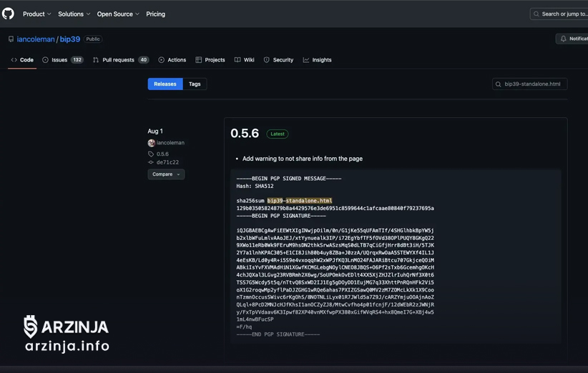Screen dimensions: 588x373
Task: Click the Security shield icon
Action: click(x=266, y=60)
